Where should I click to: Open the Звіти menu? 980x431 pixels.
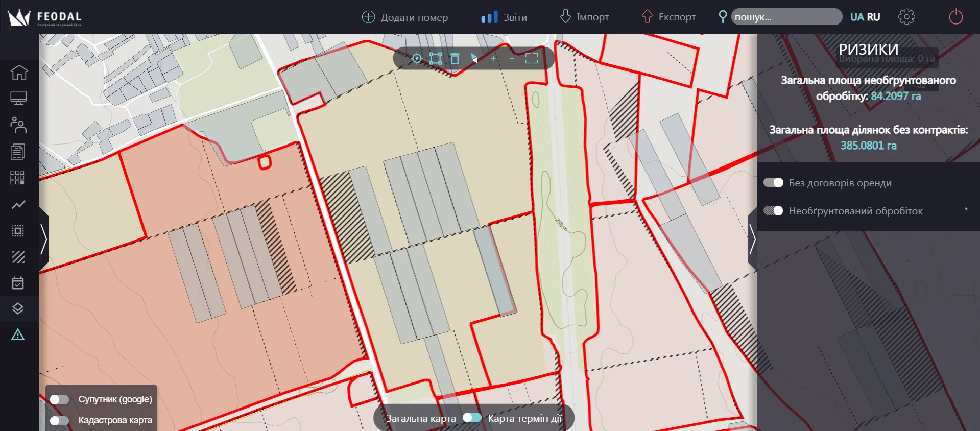click(504, 17)
